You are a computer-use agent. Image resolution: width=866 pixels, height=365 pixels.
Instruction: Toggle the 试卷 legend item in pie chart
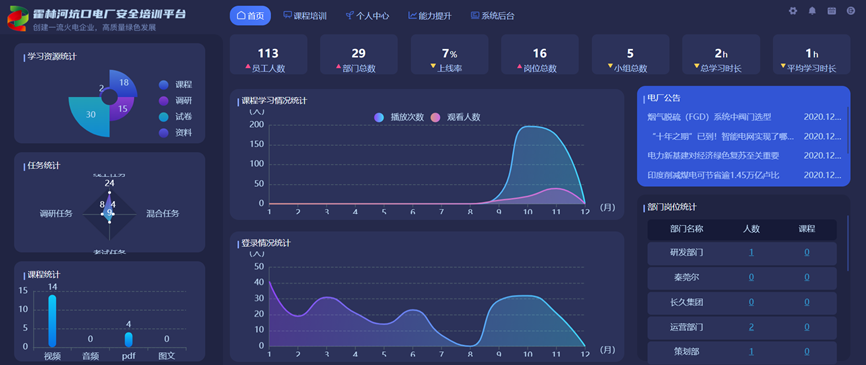click(175, 117)
